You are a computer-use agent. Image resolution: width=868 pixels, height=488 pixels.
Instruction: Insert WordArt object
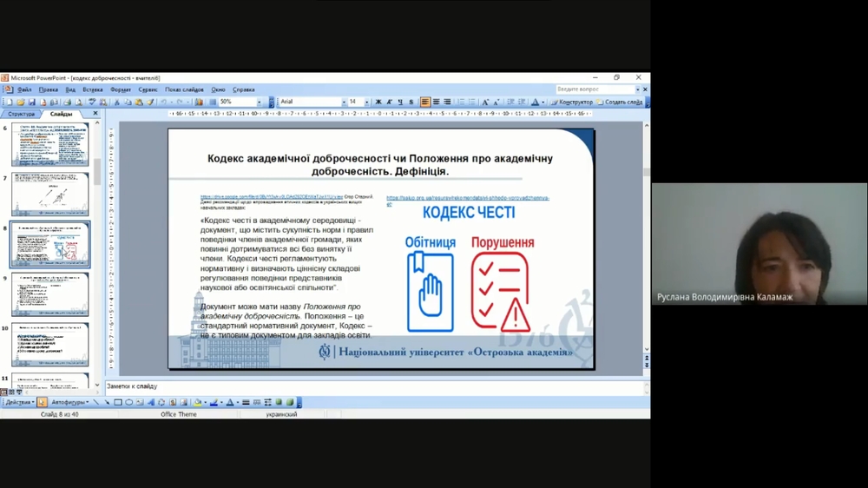coord(150,402)
